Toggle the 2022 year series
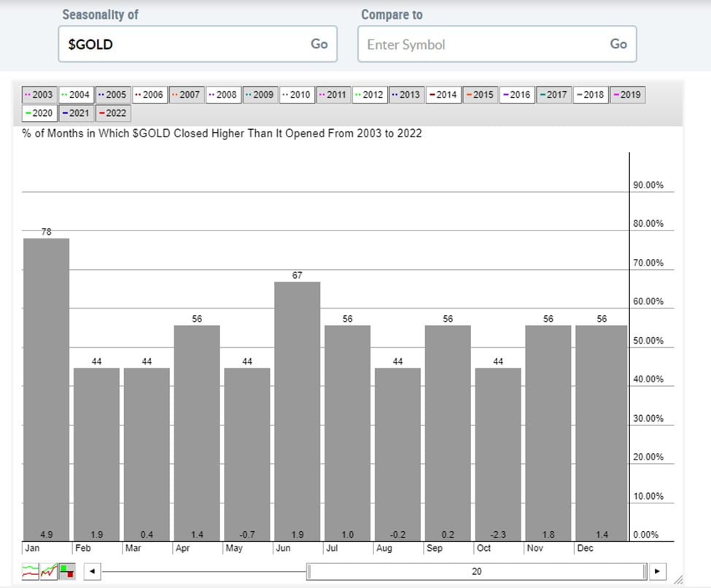 (x=113, y=113)
